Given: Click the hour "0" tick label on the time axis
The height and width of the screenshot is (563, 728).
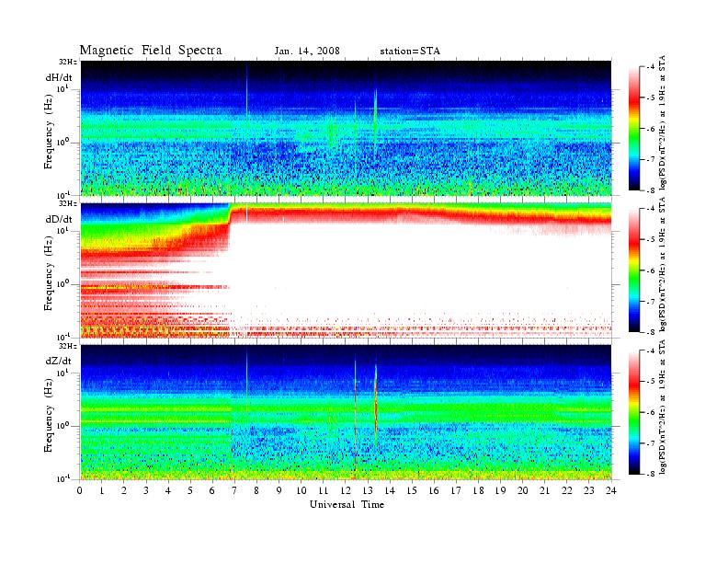Looking at the screenshot, I should (80, 491).
